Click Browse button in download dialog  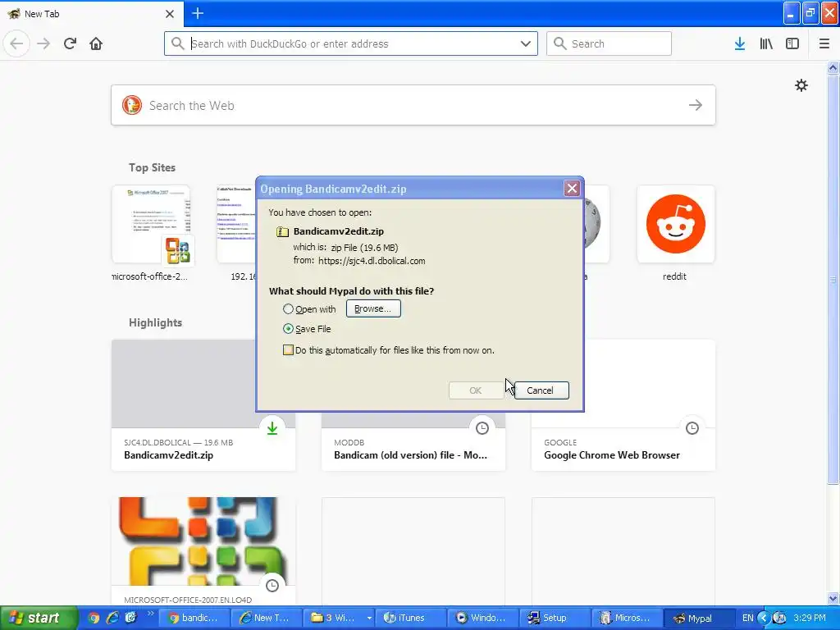[373, 308]
